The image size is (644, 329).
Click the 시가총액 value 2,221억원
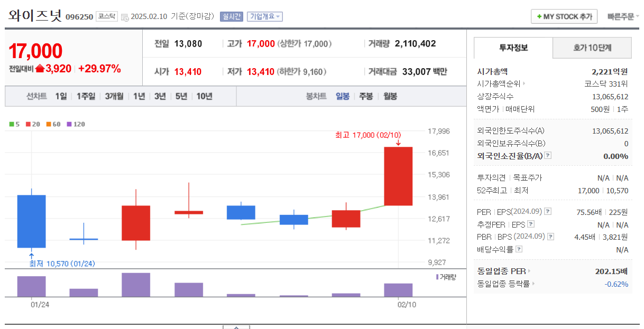[x=610, y=71]
